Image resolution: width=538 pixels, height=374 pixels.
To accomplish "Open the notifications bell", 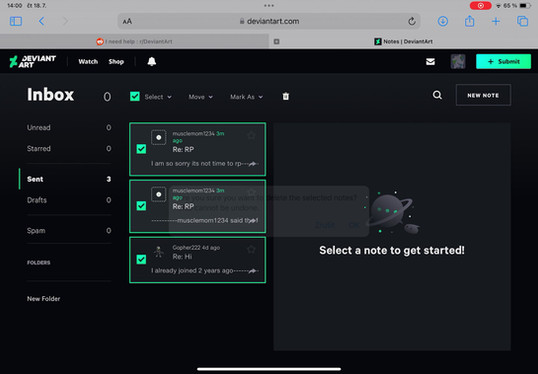I will [x=152, y=61].
